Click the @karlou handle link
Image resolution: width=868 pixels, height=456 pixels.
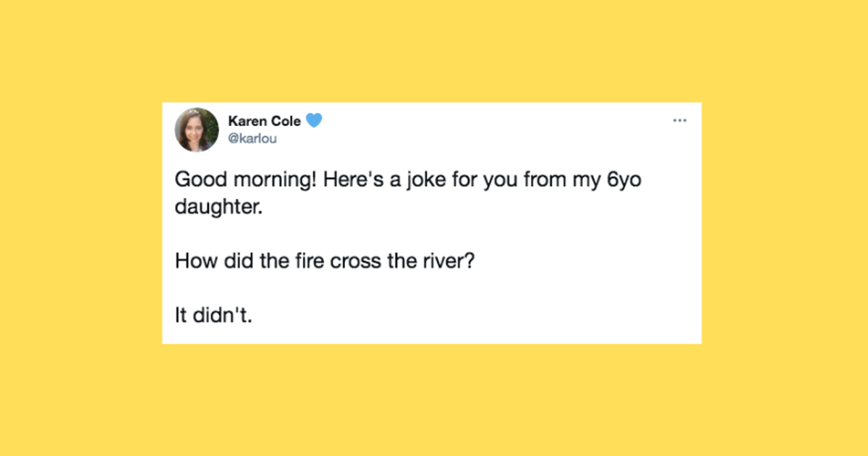252,138
